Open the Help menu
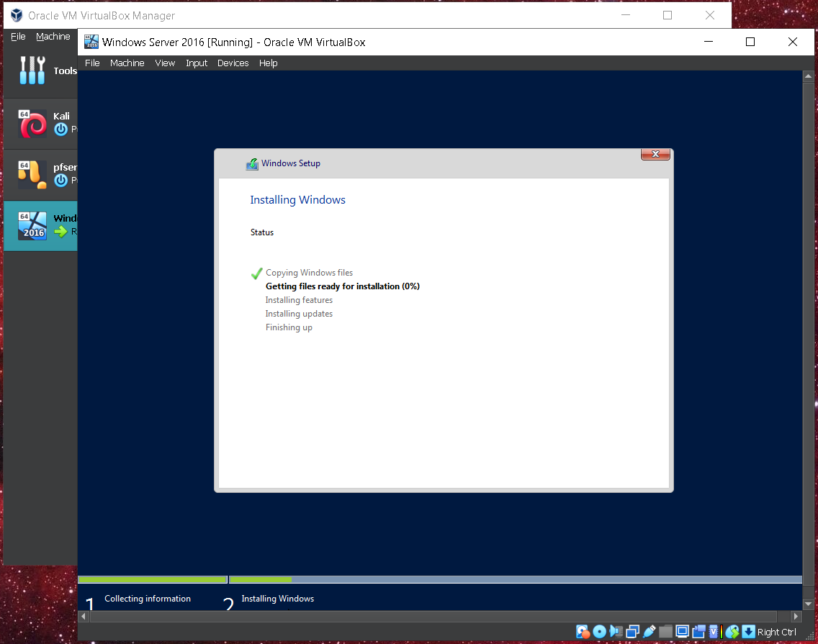The image size is (818, 644). point(268,63)
